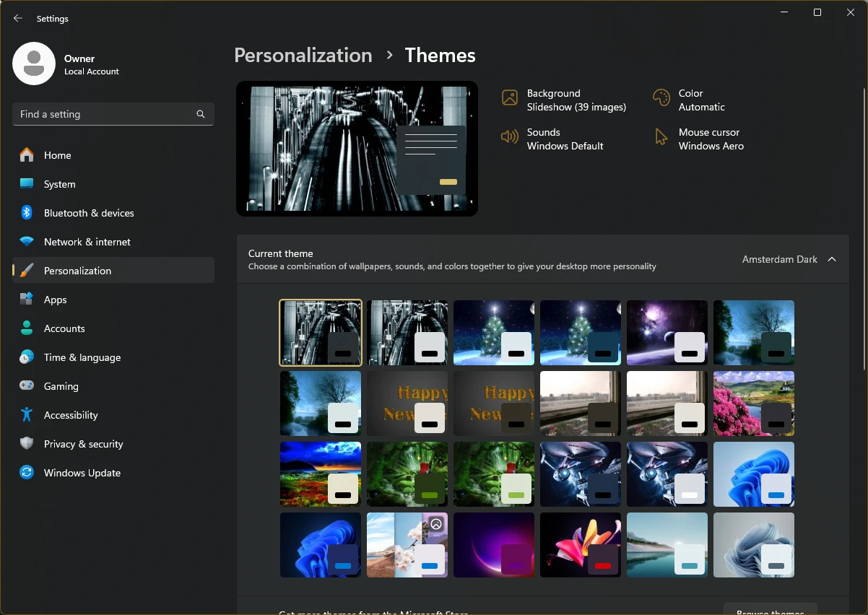This screenshot has height=615, width=868.
Task: Open Privacy & security section
Action: [x=84, y=444]
